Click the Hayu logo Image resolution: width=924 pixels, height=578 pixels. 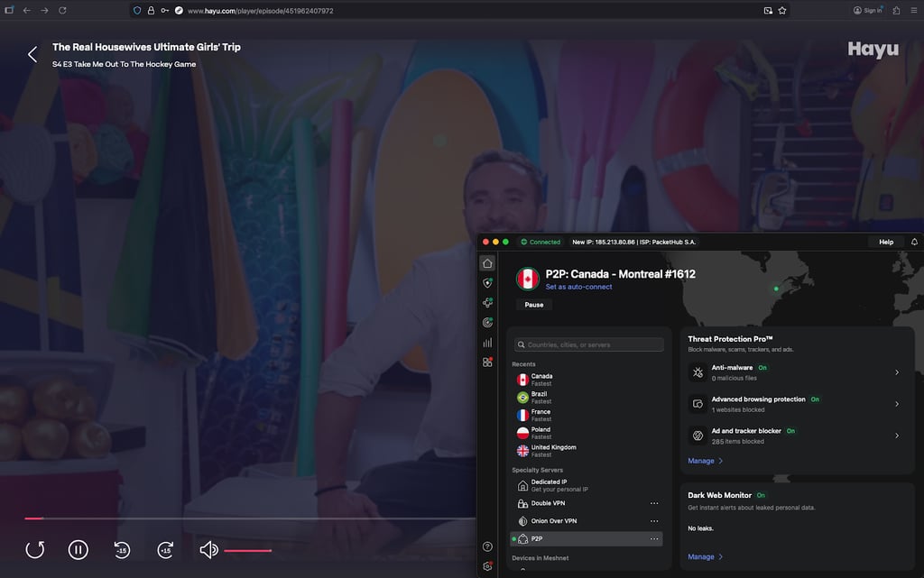pyautogui.click(x=873, y=50)
